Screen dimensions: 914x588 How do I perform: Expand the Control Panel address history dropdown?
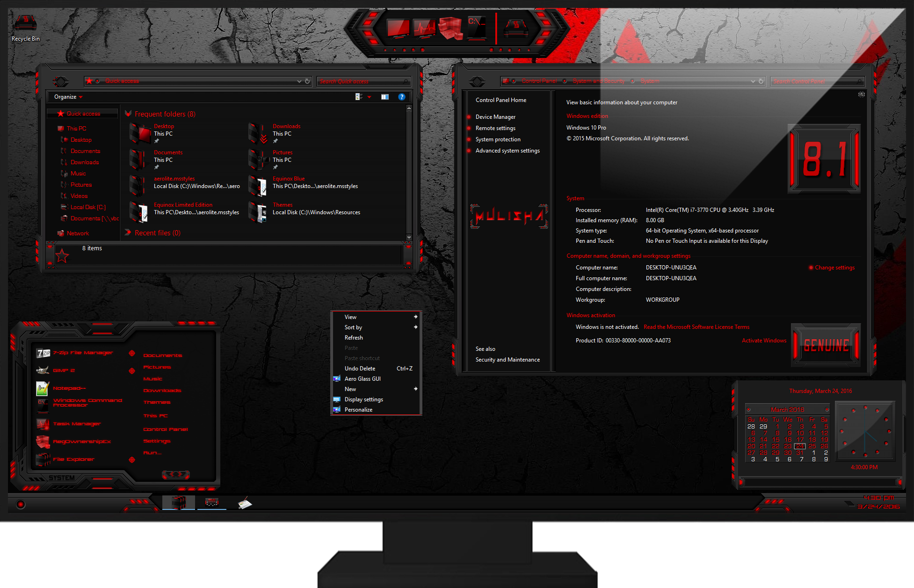753,81
